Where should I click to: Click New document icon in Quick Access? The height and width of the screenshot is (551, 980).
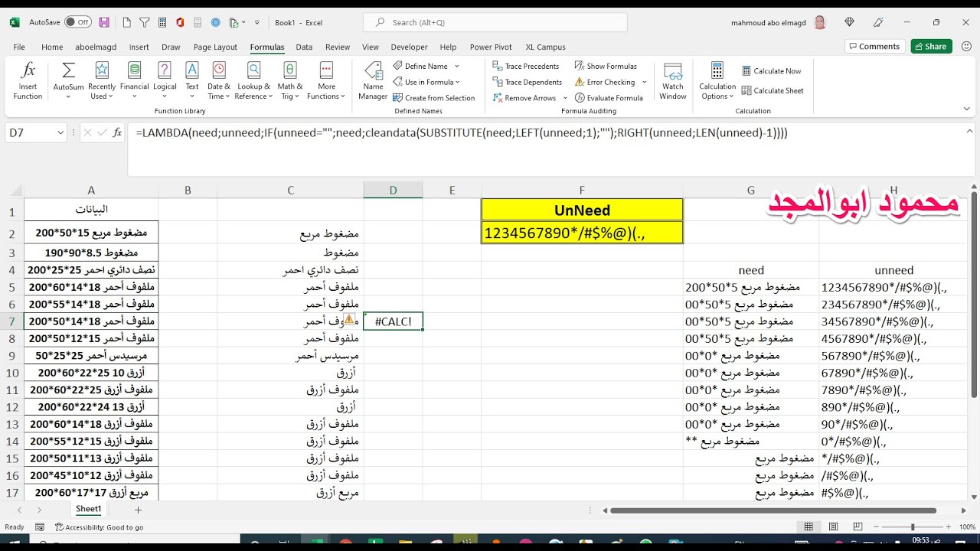126,22
